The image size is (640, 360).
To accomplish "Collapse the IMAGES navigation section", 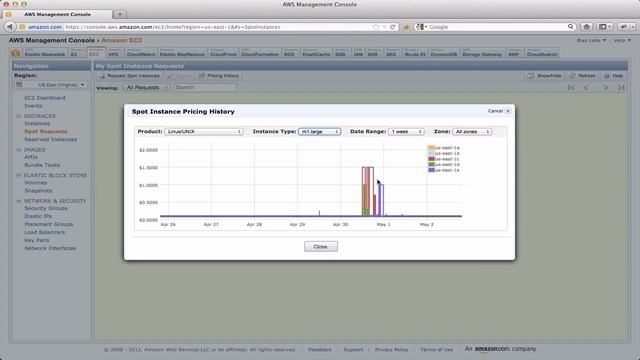I will 18,150.
